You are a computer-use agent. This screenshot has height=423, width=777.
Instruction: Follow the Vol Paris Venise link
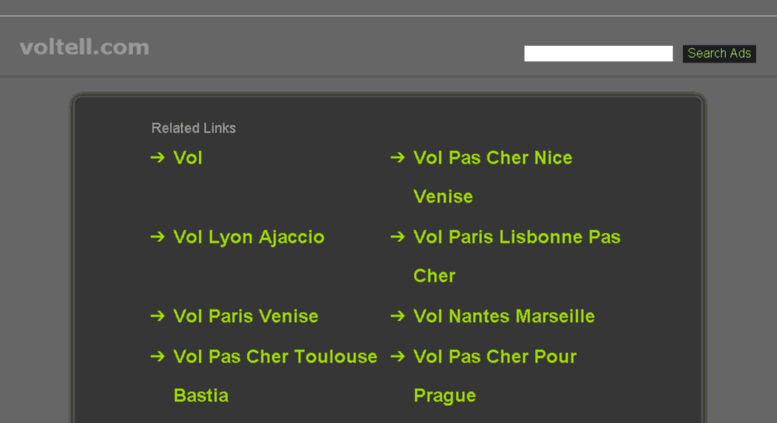[246, 316]
